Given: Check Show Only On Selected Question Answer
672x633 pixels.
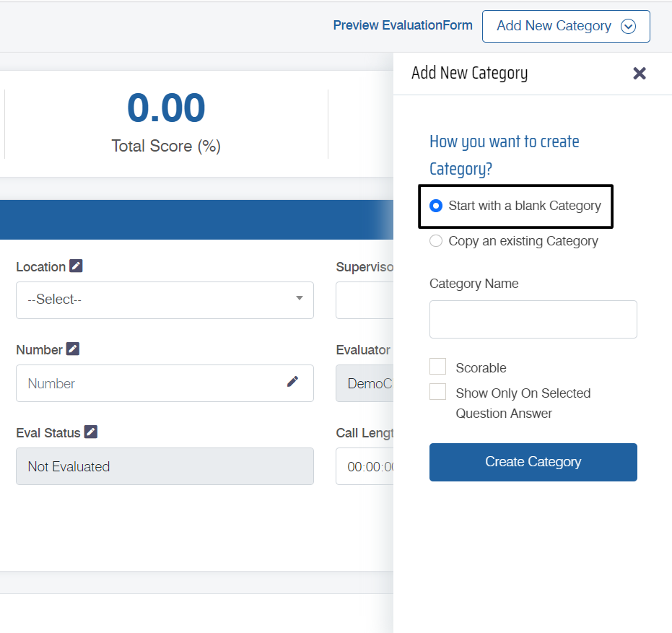Looking at the screenshot, I should click(x=438, y=392).
